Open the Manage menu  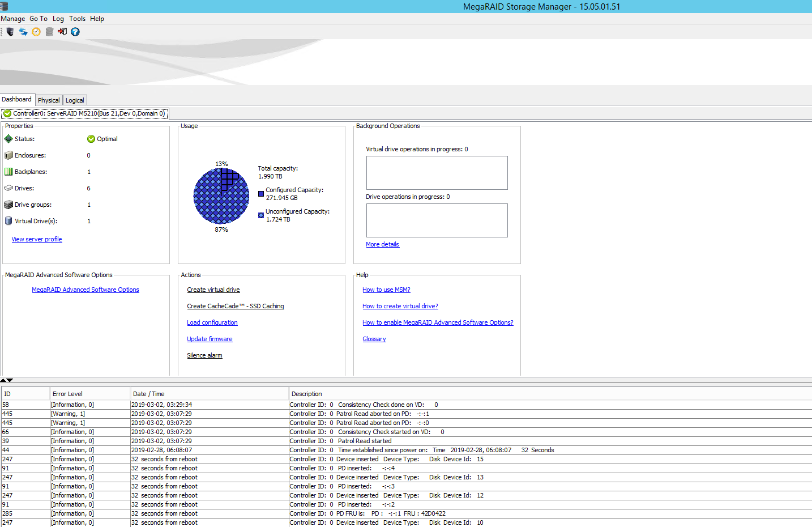pyautogui.click(x=13, y=19)
